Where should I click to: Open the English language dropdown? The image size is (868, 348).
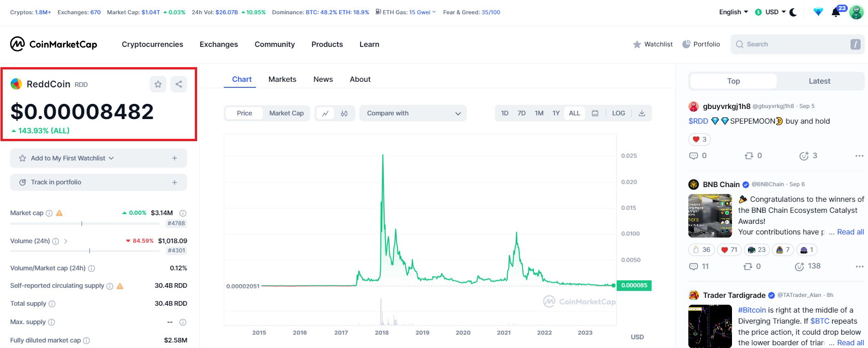pos(733,12)
